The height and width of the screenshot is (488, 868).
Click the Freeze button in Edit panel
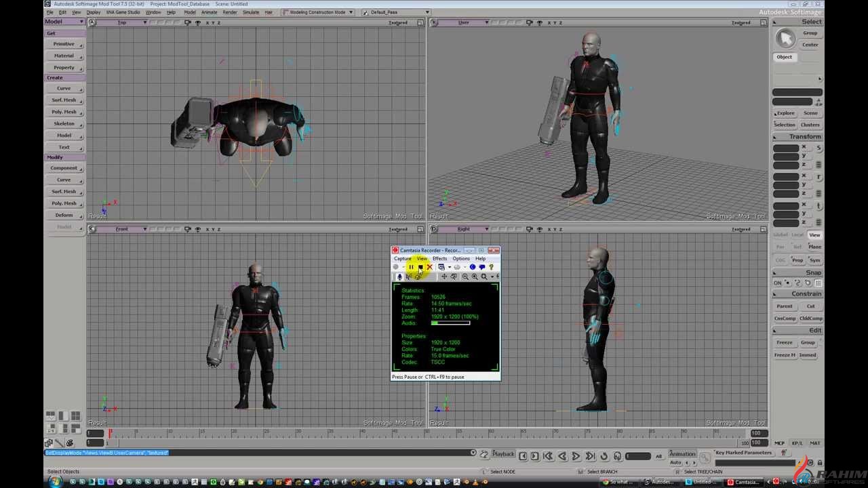[x=784, y=342]
